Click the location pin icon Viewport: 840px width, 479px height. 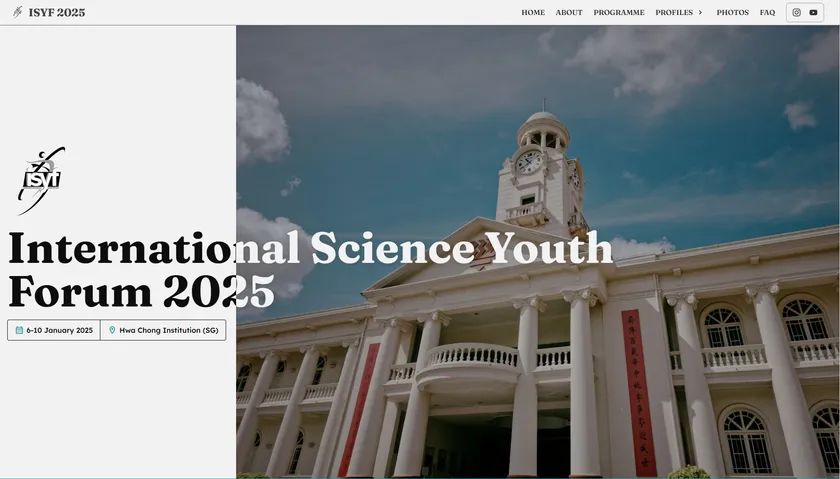[112, 330]
